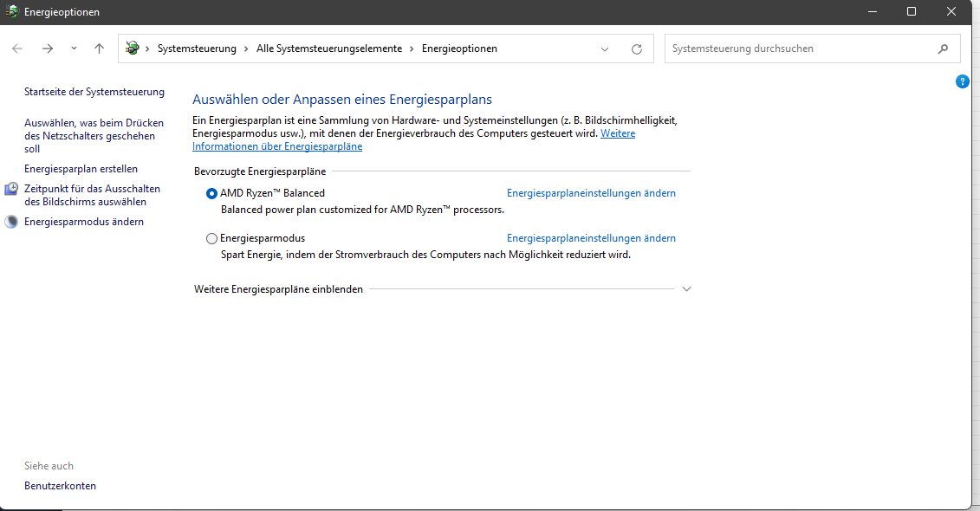This screenshot has height=511, width=980.
Task: Go back with the back arrow
Action: tap(16, 49)
